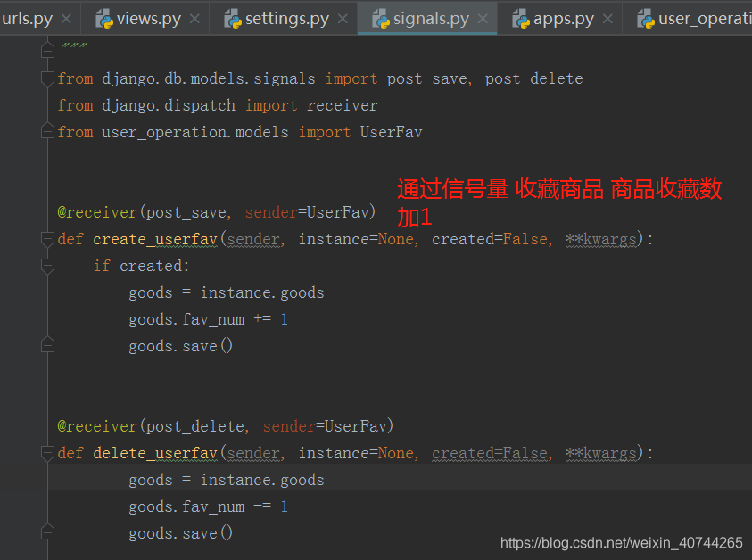Collapse the import block fold marker
Viewport: 752px width, 560px height.
coord(47,78)
